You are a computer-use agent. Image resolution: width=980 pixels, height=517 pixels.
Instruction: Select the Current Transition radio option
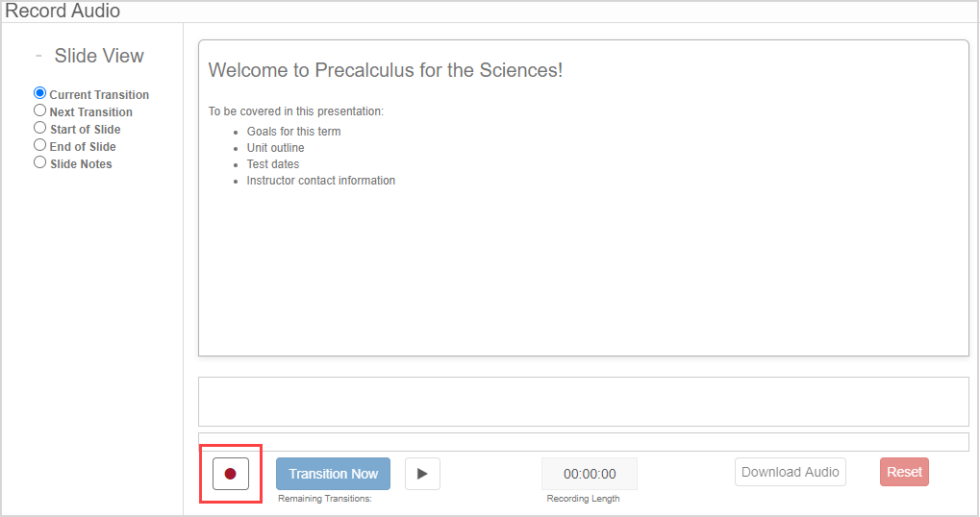coord(40,94)
